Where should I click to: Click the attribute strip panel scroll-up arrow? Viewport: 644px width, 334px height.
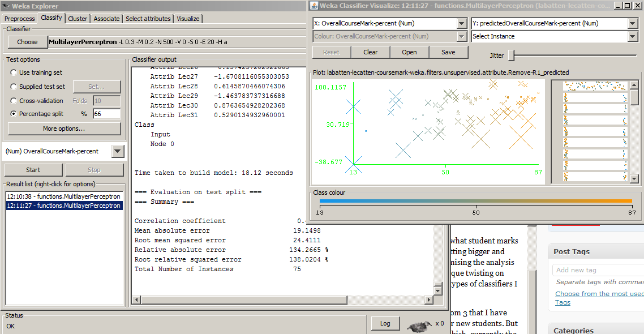point(634,85)
